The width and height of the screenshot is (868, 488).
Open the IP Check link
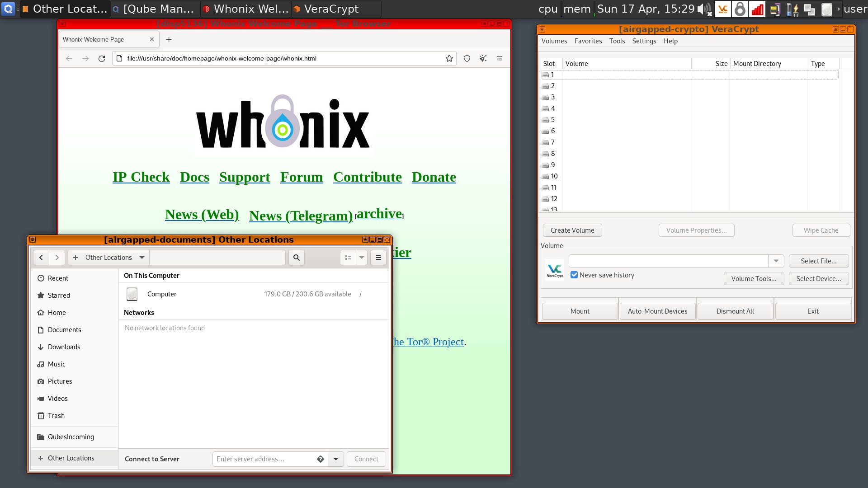point(141,177)
